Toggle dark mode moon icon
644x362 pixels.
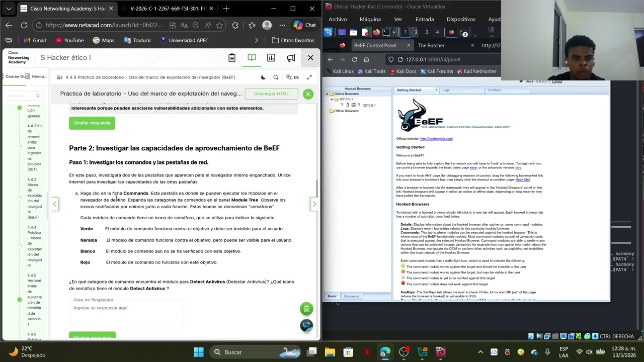[263, 77]
